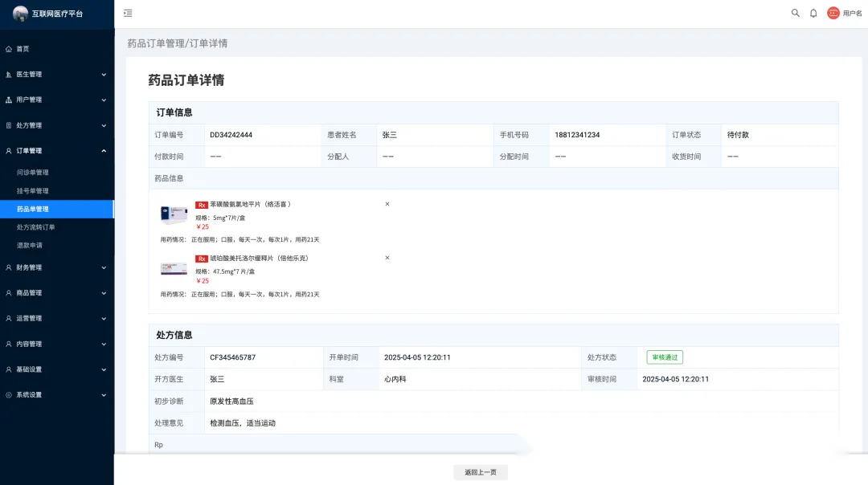The width and height of the screenshot is (868, 485).
Task: Open the notification bell
Action: pos(813,13)
